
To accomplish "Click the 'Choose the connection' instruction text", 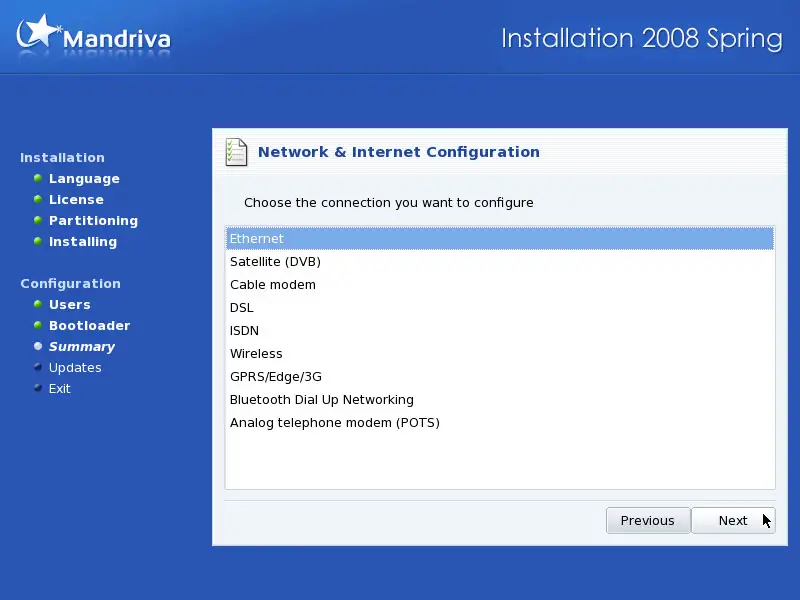I will point(389,203).
